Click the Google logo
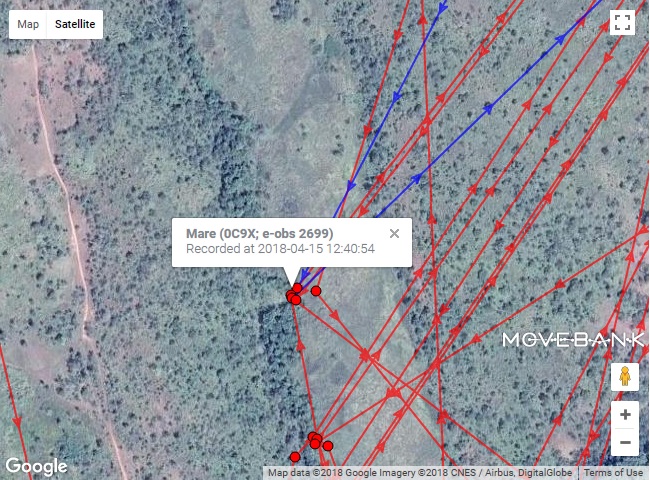The height and width of the screenshot is (480, 650). click(x=36, y=466)
